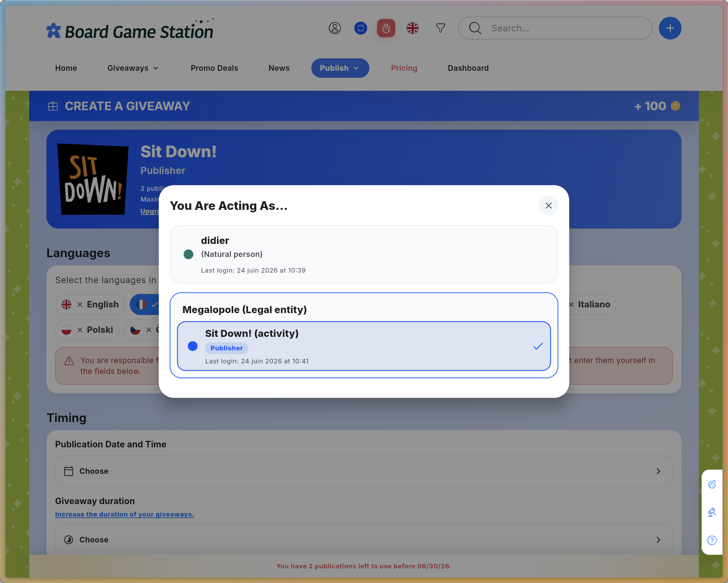This screenshot has width=728, height=583.
Task: Open the News page
Action: click(279, 68)
